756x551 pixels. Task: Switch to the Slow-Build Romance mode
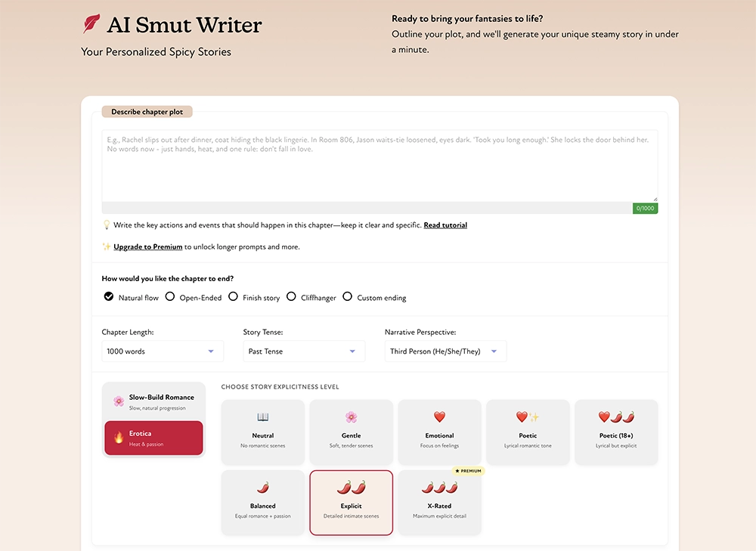(154, 401)
